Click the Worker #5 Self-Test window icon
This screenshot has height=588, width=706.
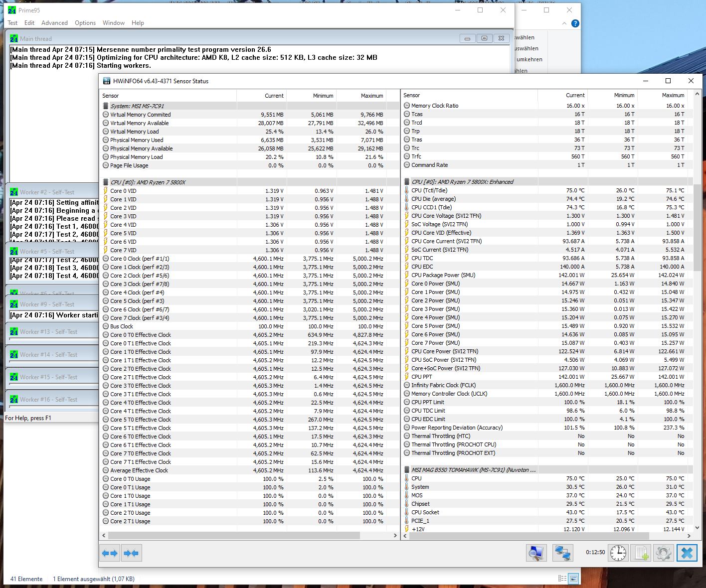tap(14, 251)
